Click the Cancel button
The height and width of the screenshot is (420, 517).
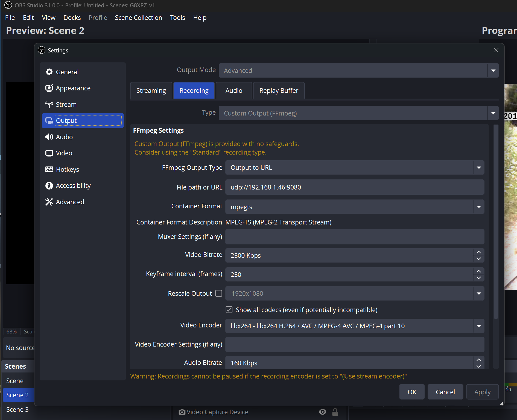(x=445, y=392)
